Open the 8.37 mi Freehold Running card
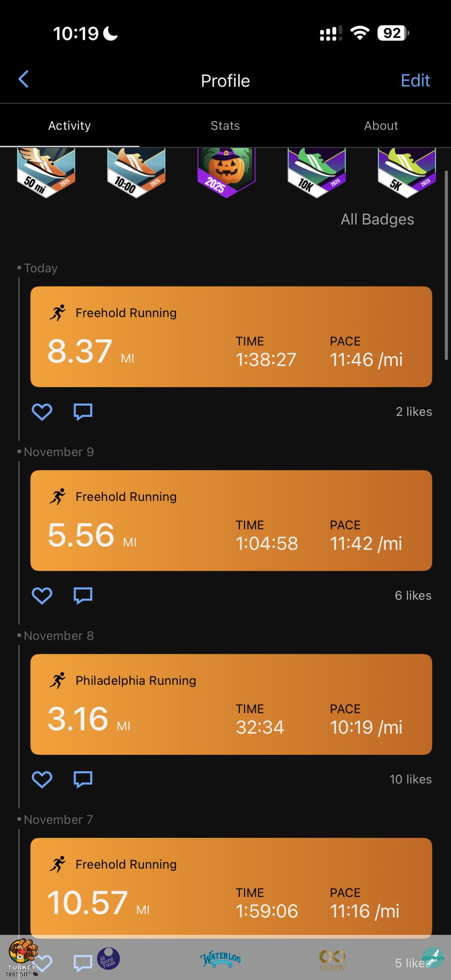 [231, 337]
